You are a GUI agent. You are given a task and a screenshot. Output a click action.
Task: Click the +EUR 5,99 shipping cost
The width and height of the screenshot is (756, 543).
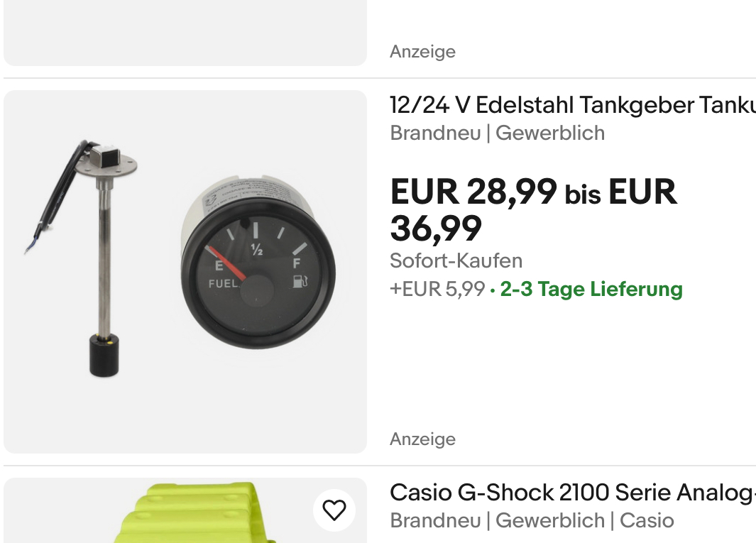point(437,290)
